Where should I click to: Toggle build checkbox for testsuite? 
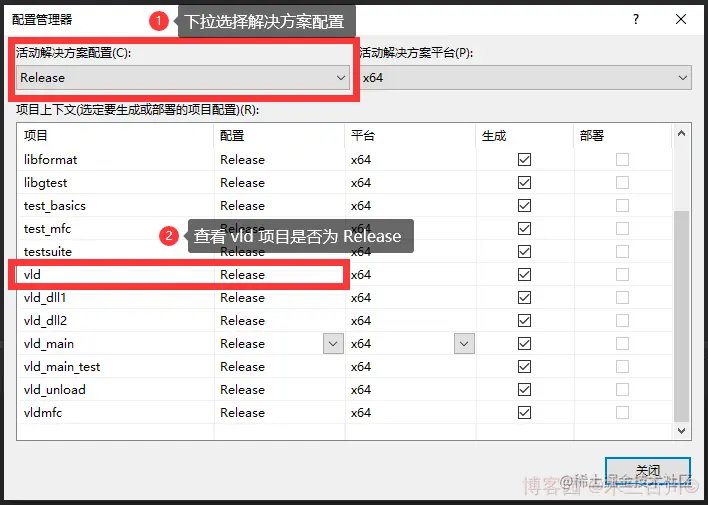coord(524,252)
